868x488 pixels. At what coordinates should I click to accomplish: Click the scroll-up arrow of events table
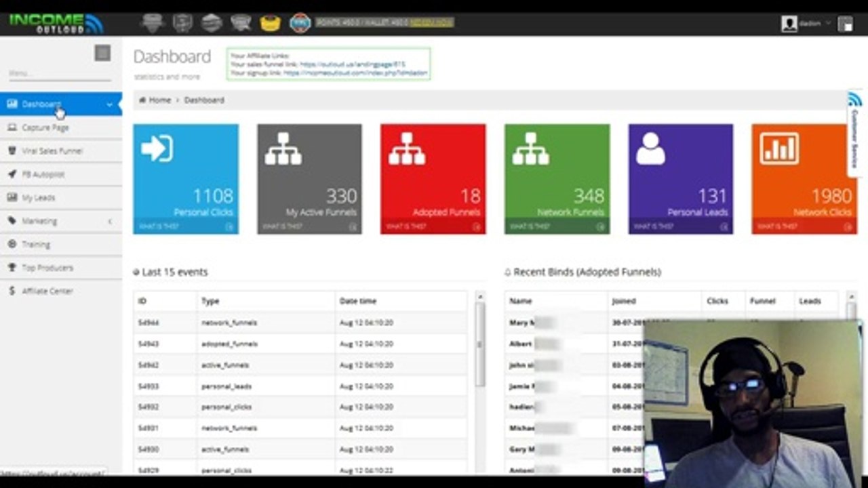tap(480, 296)
